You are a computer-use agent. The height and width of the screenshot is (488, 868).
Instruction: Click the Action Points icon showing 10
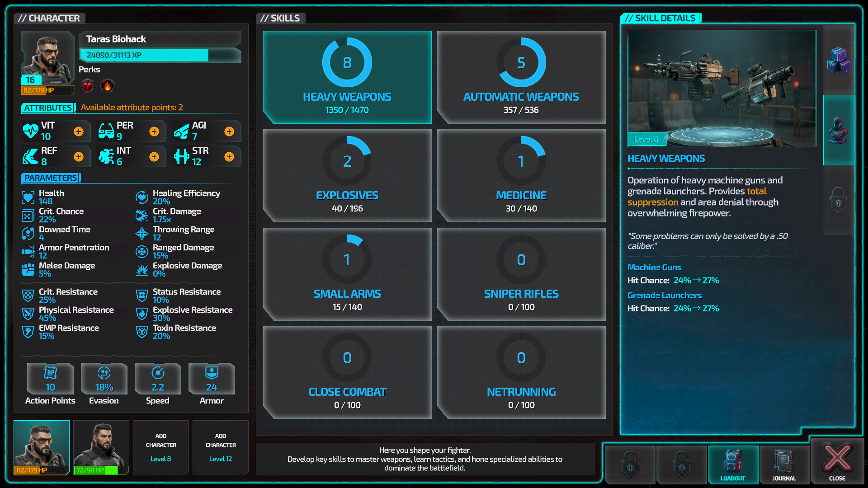click(50, 379)
